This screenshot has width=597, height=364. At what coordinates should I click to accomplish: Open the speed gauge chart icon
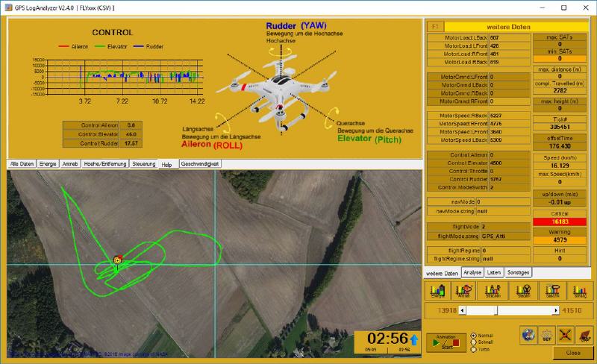coord(552,291)
